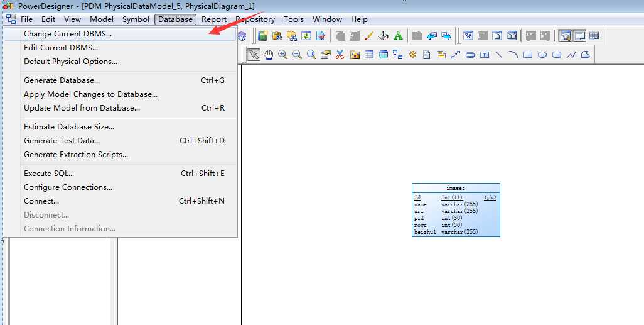Viewport: 644px width, 325px height.
Task: Select the Title tool in the palette
Action: coord(470,54)
